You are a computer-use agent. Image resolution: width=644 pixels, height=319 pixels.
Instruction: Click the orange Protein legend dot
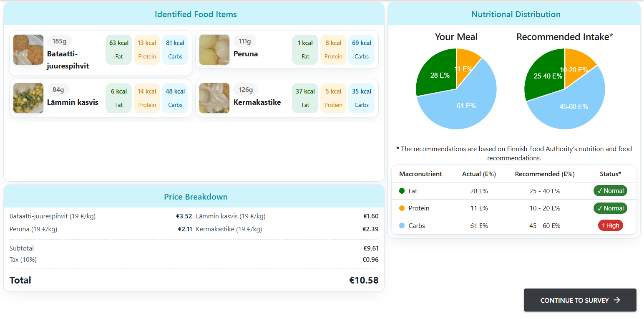(x=402, y=208)
